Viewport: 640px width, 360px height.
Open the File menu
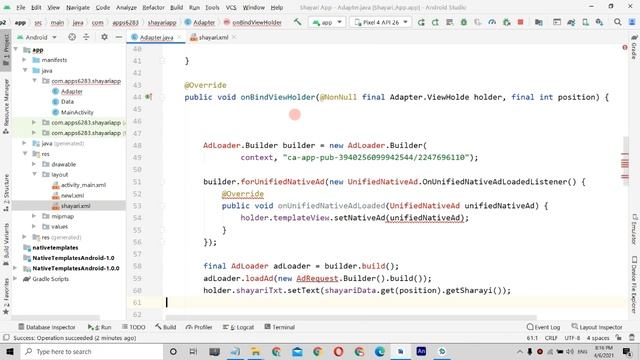click(20, 7)
